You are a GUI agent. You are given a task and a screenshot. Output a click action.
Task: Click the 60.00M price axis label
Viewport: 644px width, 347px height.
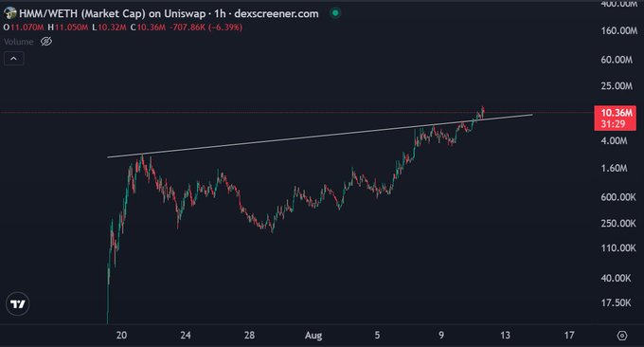tap(617, 60)
